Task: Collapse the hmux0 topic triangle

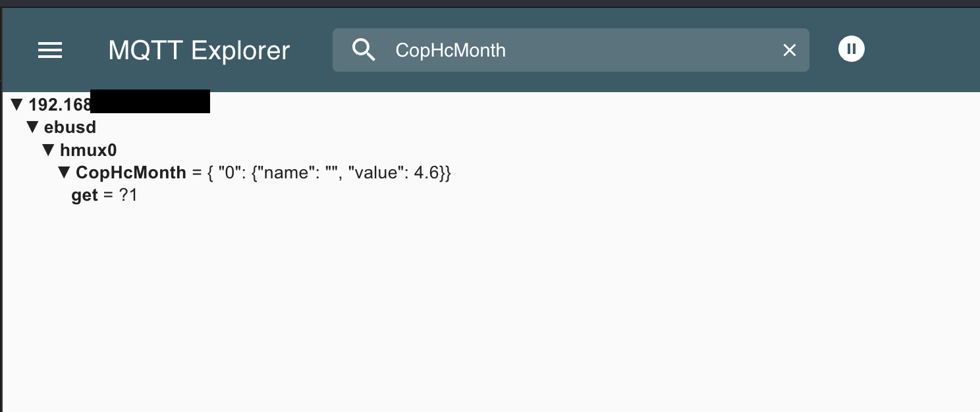Action: pos(48,150)
